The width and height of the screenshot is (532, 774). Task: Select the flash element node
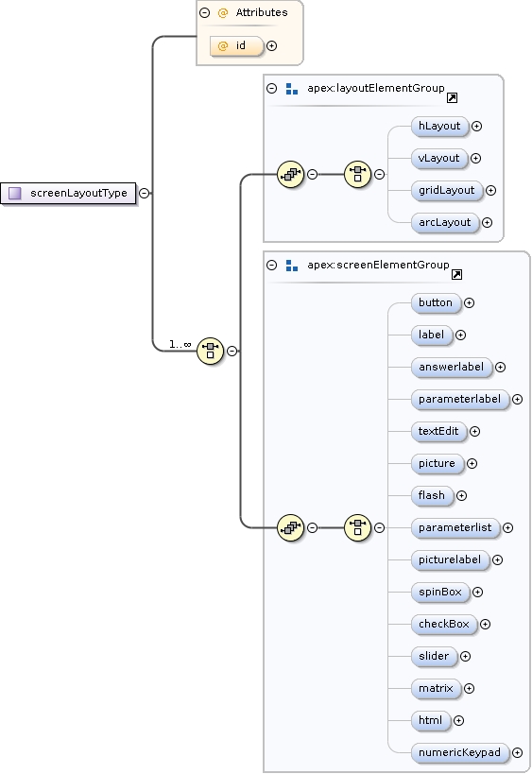click(x=432, y=495)
